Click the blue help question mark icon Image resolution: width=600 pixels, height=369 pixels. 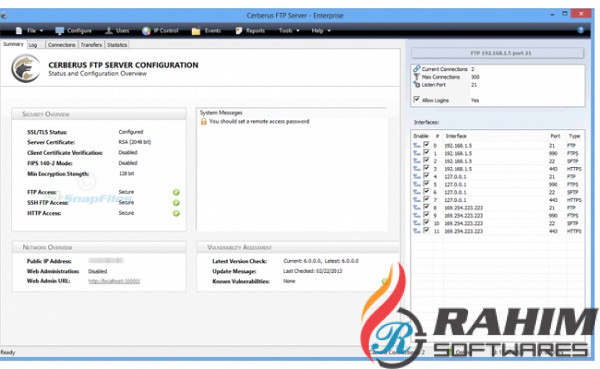tap(580, 30)
